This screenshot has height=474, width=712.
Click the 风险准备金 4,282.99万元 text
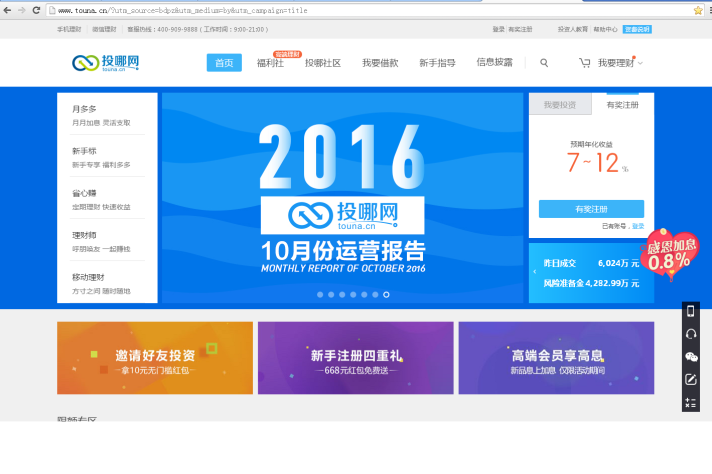pos(591,283)
